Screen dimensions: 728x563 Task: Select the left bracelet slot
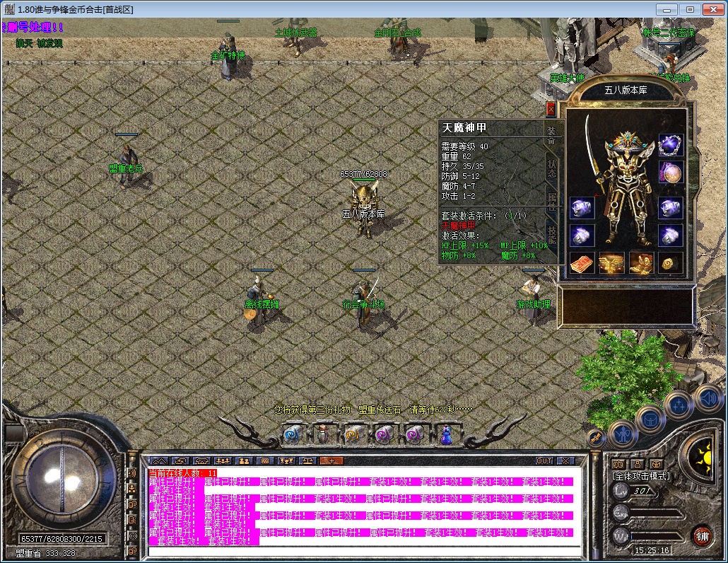(581, 208)
